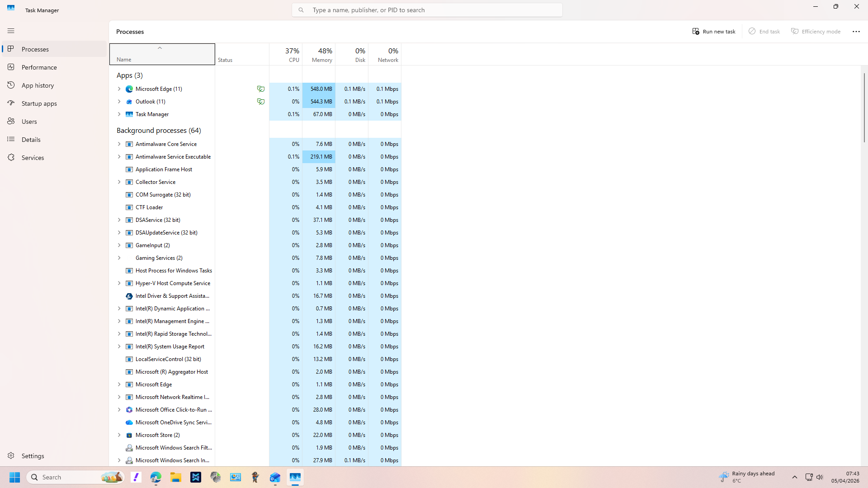Open Settings gear in the sidebar
Screen dimensions: 868x488
(11, 455)
